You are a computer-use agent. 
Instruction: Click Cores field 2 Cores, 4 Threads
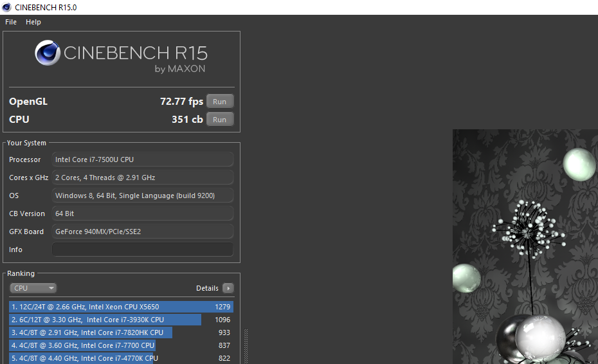click(x=142, y=177)
